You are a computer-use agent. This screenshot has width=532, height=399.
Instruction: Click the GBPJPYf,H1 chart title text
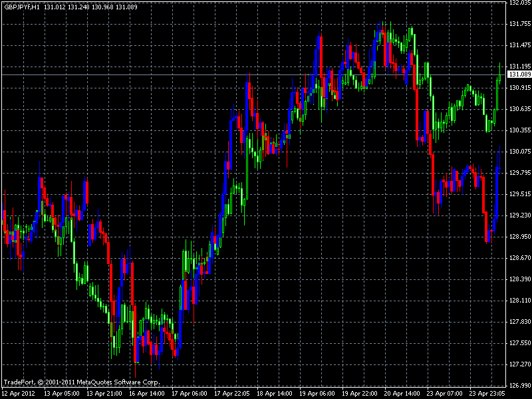22,7
